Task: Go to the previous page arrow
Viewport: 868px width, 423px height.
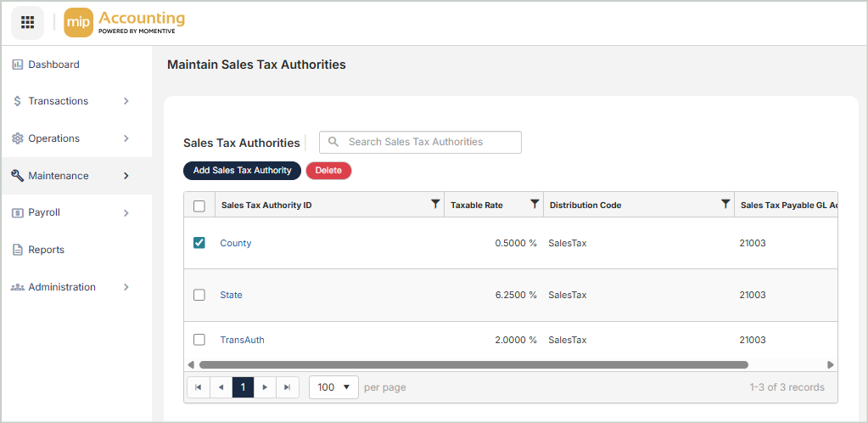Action: 221,387
